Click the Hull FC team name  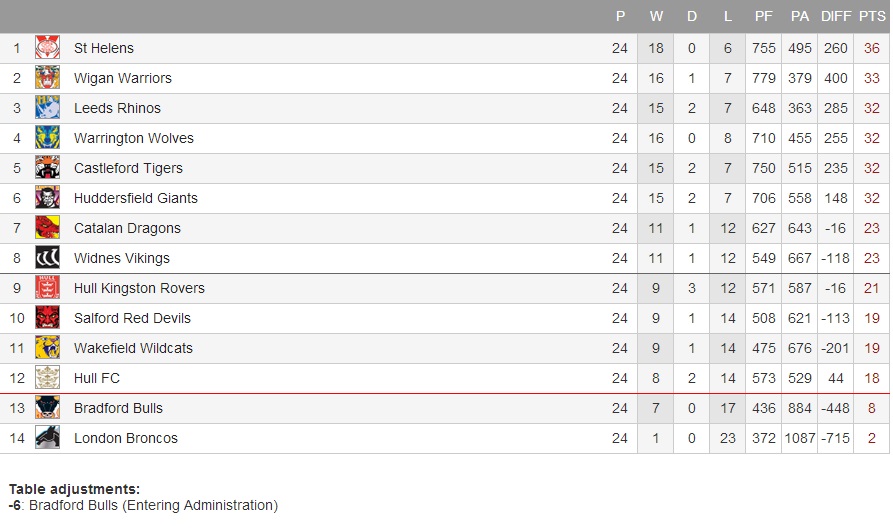point(97,378)
